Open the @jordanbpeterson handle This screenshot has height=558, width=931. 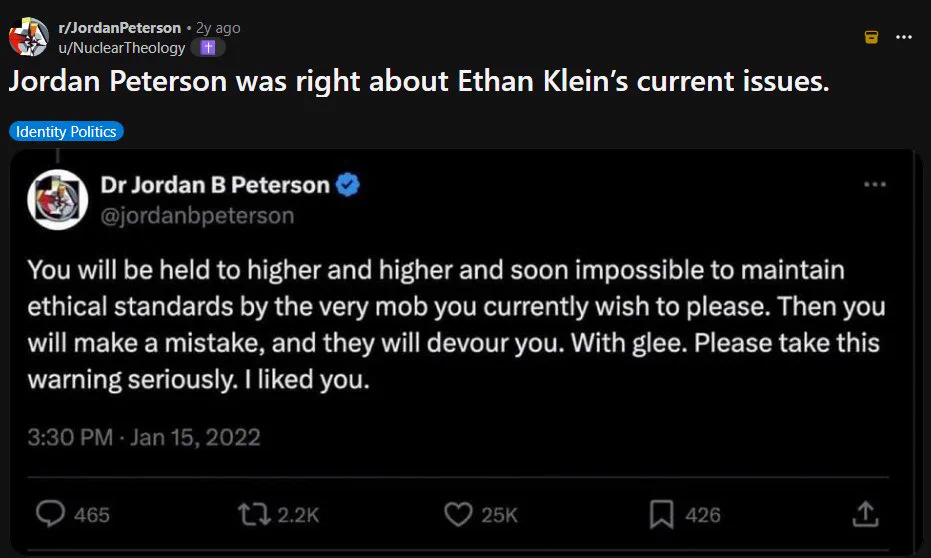197,215
